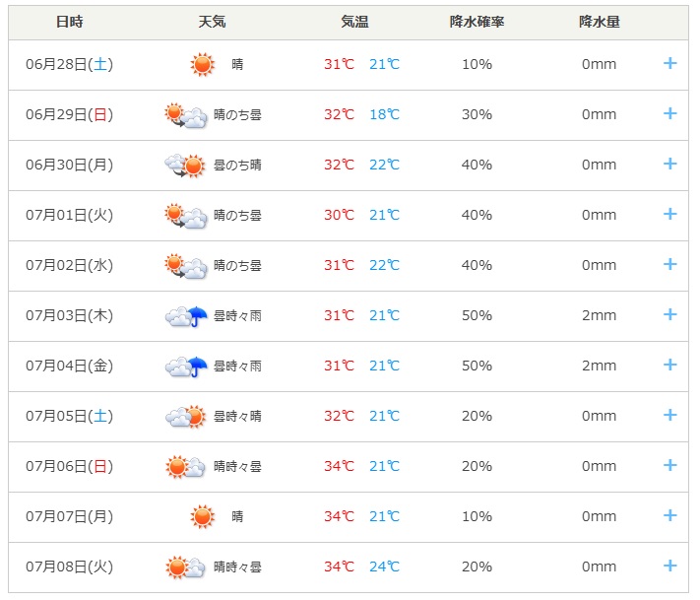Expand the 07月03日(木) forecast row
This screenshot has height=600, width=700.
[x=669, y=314]
